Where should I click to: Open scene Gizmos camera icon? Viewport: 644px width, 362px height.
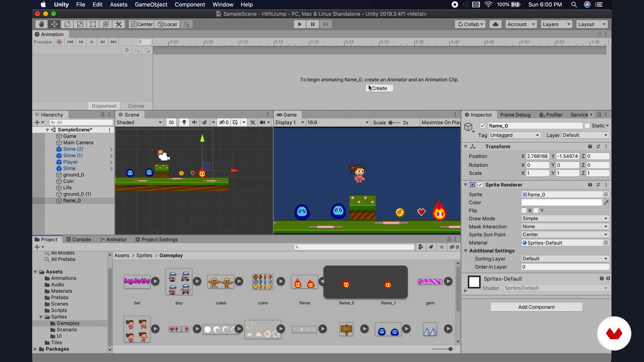click(263, 122)
